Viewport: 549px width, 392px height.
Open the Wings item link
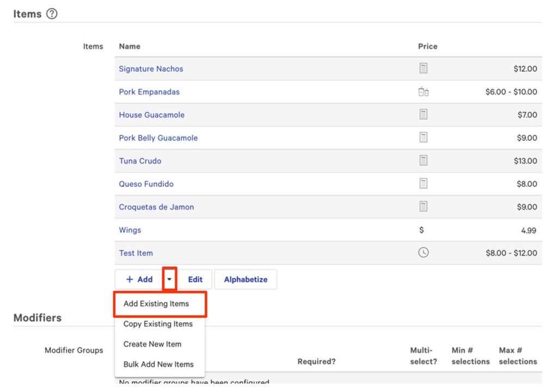pos(130,230)
